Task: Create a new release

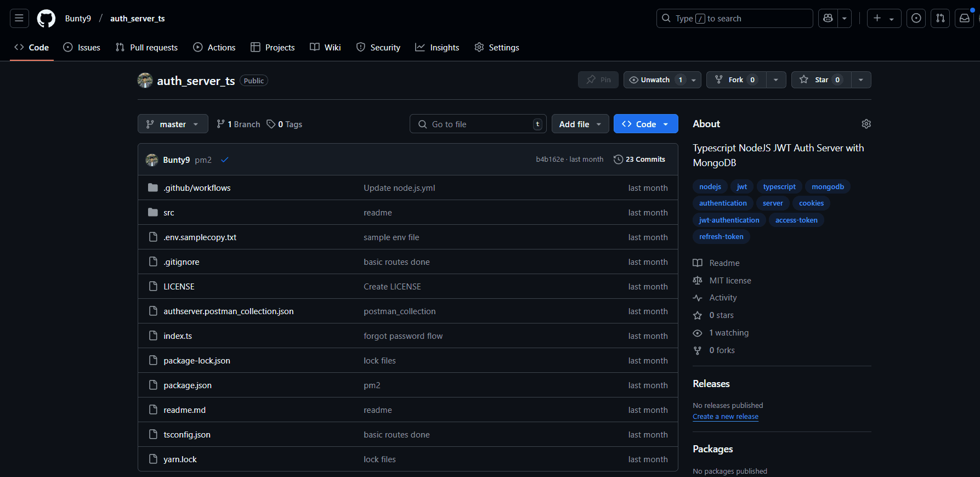Action: 726,417
